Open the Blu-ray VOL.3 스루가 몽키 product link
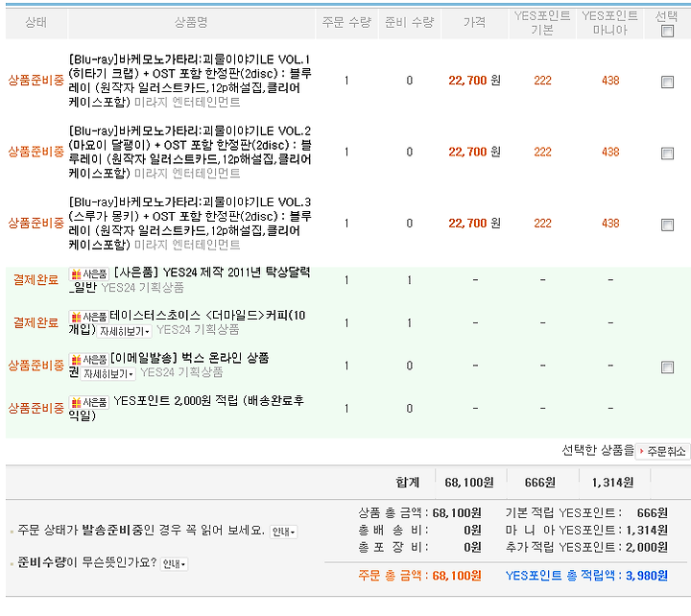 (x=190, y=224)
